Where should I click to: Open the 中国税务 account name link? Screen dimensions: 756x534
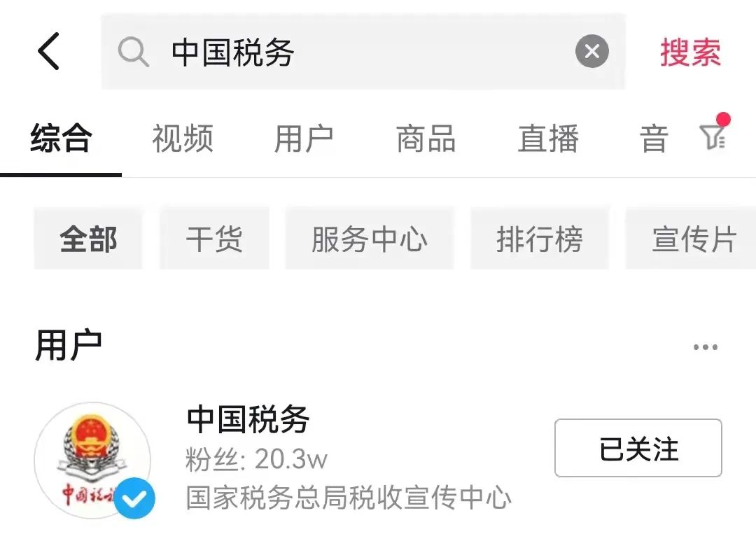(x=248, y=419)
